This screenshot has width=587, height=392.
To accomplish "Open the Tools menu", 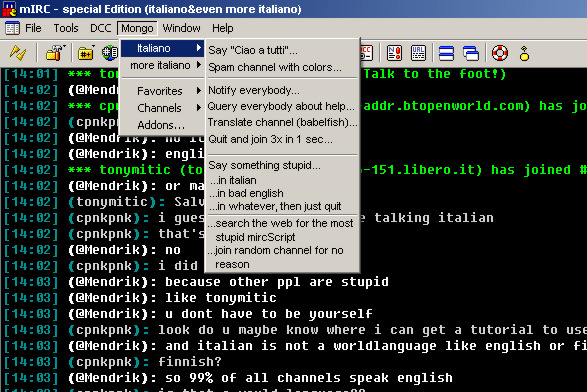I will 66,28.
